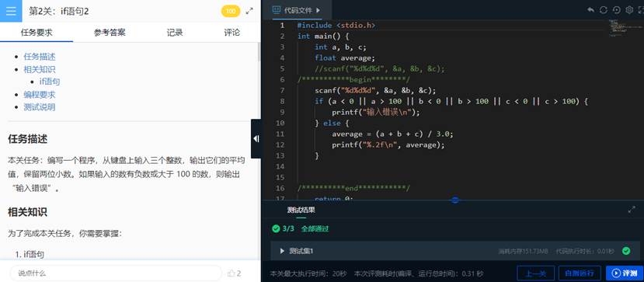Viewport: 644px width, 282px height.
Task: Click the commented //scanf line
Action: [380, 68]
